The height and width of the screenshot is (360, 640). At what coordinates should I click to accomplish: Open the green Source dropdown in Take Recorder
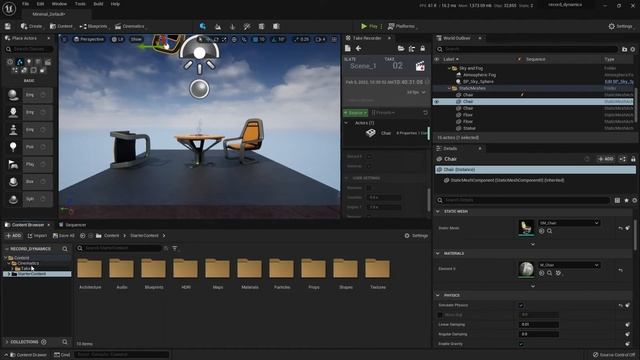click(x=355, y=113)
